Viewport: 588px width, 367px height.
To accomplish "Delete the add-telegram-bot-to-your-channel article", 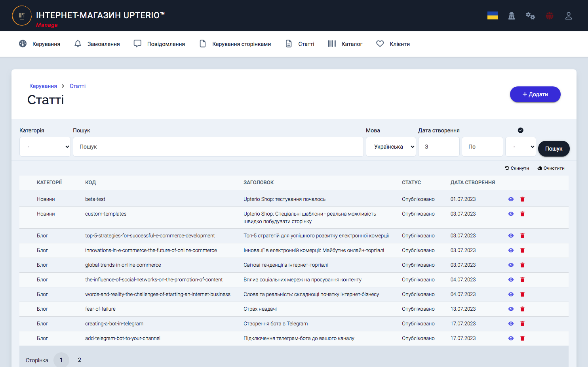I will (522, 338).
